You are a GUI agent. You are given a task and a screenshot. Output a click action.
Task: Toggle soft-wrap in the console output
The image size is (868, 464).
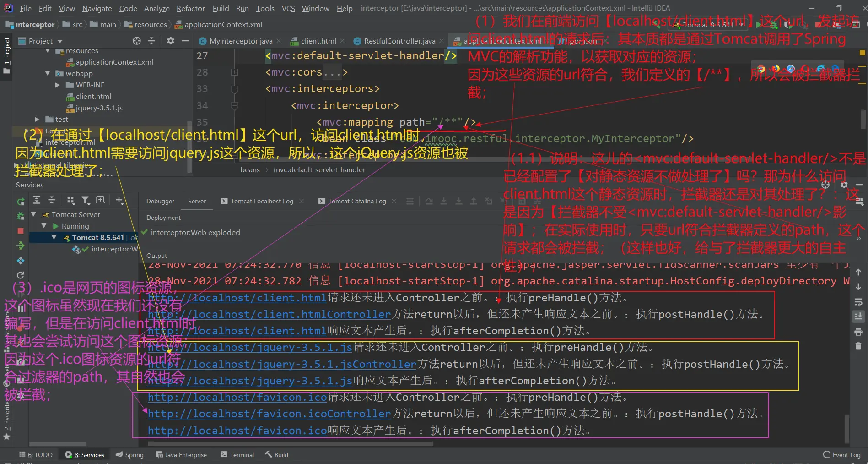point(858,302)
